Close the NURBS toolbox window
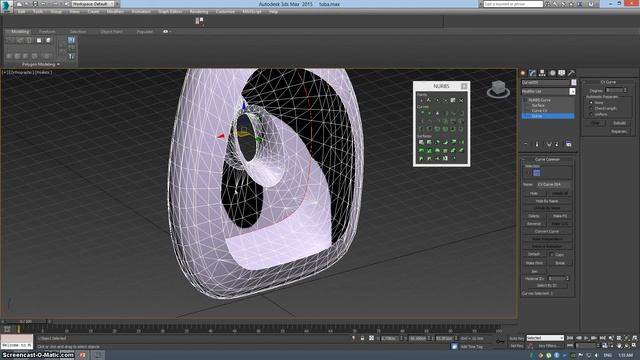 pyautogui.click(x=464, y=86)
